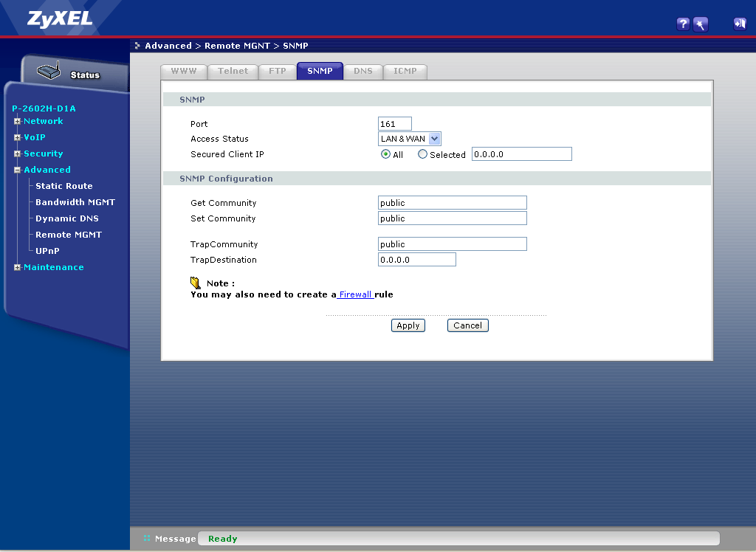Expand the Maintenance tree node

point(18,268)
